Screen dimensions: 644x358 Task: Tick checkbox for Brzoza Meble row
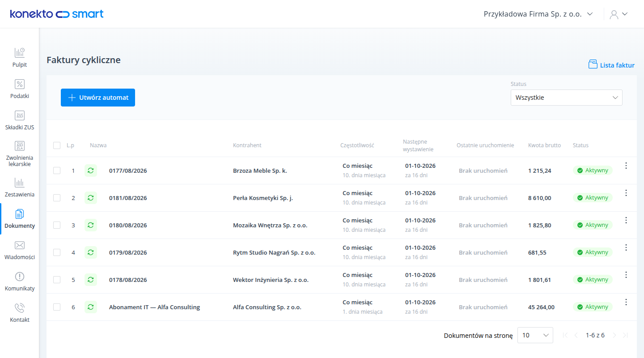57,170
